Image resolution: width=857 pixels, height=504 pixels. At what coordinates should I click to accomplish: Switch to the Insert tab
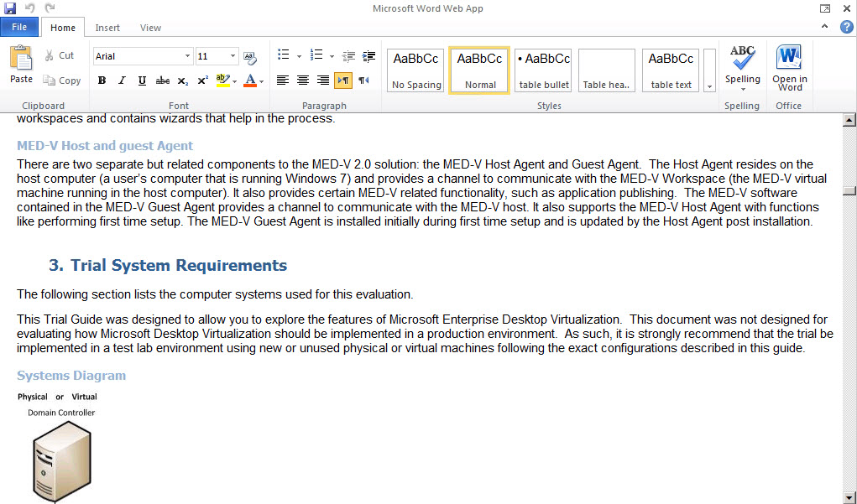coord(107,28)
